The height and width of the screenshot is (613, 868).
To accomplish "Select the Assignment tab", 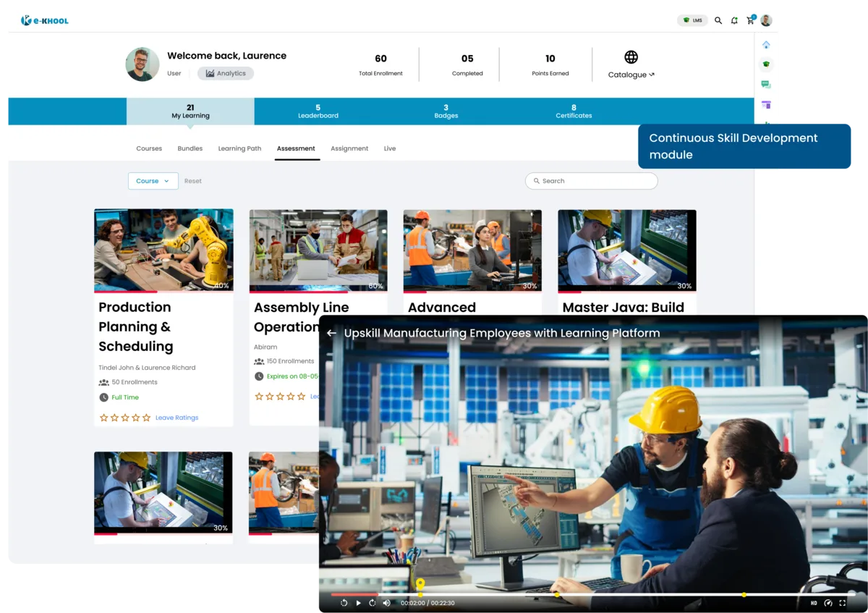I will (349, 148).
